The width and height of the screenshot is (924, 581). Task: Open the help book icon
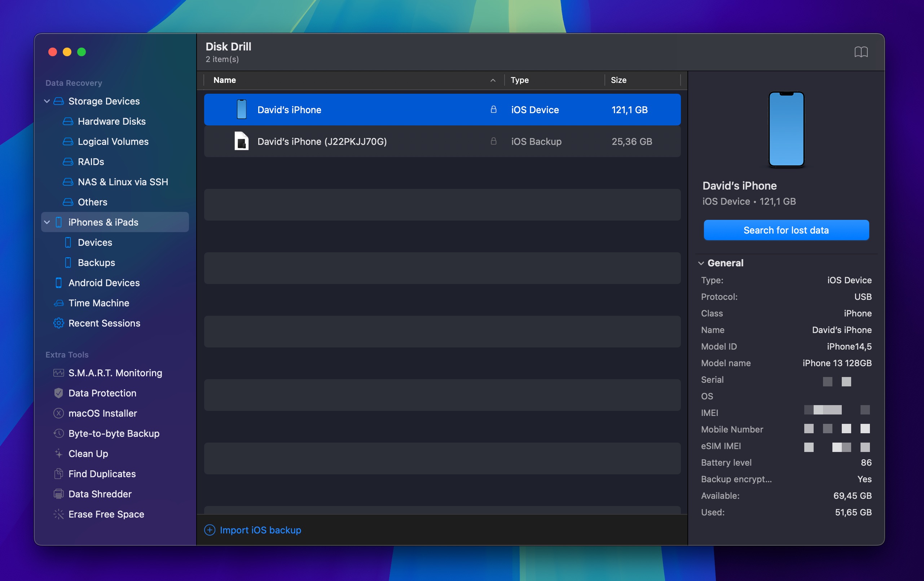[x=861, y=52]
